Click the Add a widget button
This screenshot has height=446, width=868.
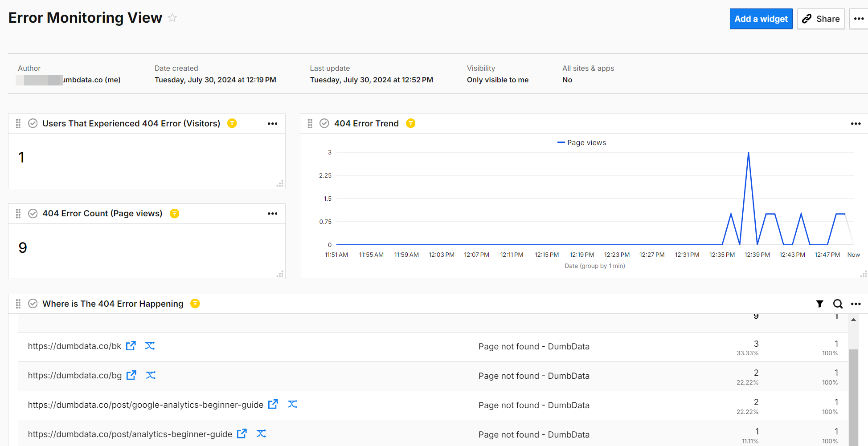click(761, 19)
